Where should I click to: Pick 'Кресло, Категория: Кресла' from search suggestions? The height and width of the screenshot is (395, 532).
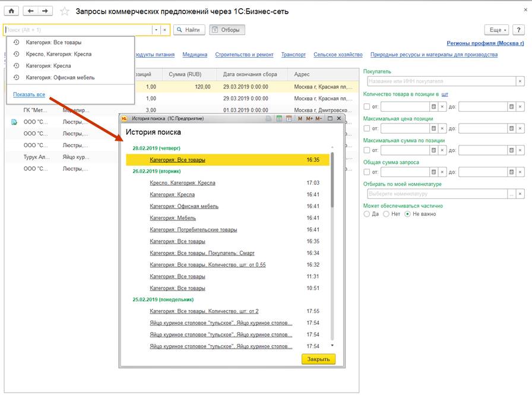click(x=59, y=54)
